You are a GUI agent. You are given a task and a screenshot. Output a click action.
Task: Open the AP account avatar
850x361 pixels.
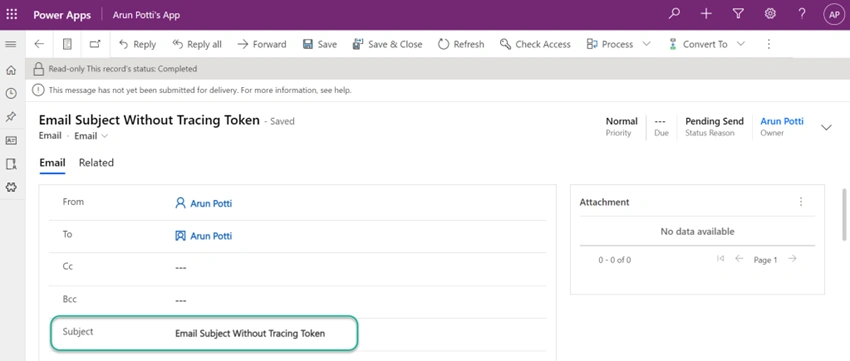[x=834, y=15]
